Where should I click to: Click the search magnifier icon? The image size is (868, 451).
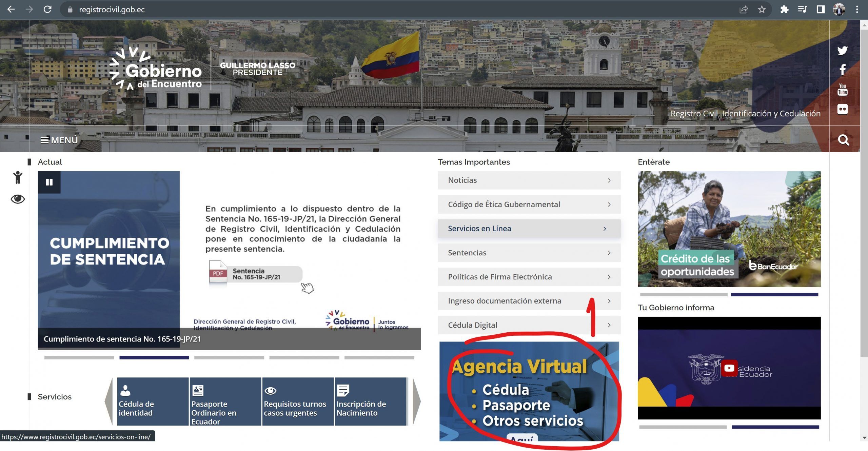843,140
